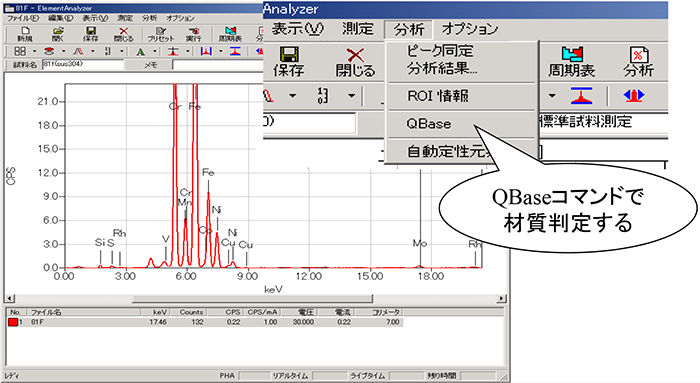Open the enlarged 表示(V) menu in the inset
The height and width of the screenshot is (383, 700).
coord(297,29)
